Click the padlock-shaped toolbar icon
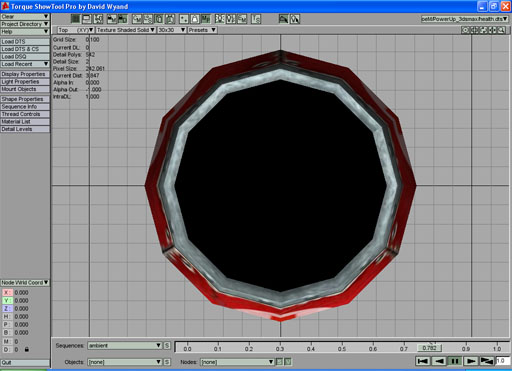This screenshot has width=512, height=371. [195, 19]
